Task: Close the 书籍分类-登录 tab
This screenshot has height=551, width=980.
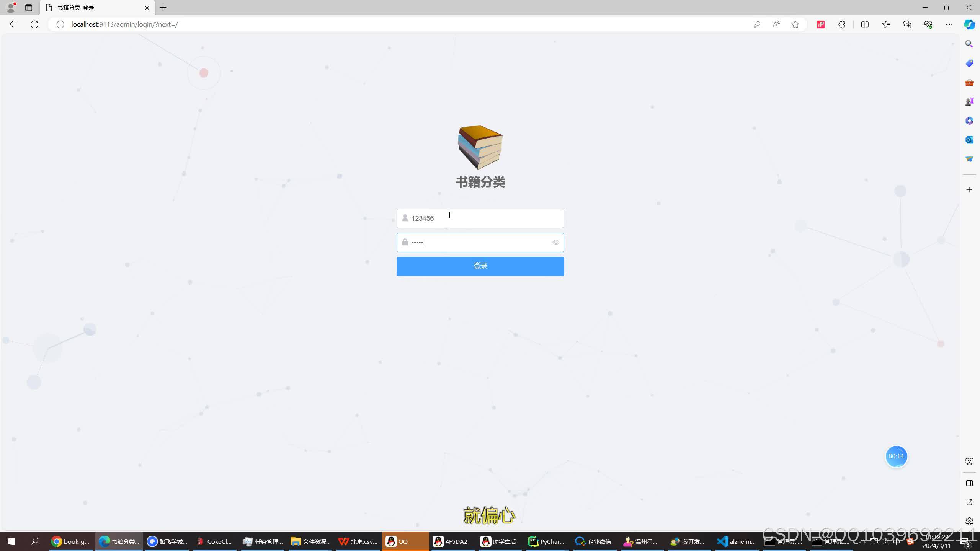Action: tap(147, 8)
